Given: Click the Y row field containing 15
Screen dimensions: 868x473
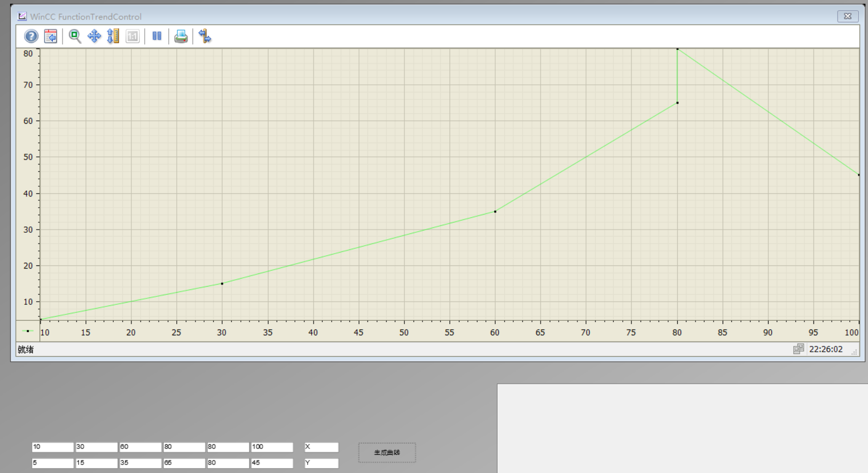Looking at the screenshot, I should click(96, 463).
